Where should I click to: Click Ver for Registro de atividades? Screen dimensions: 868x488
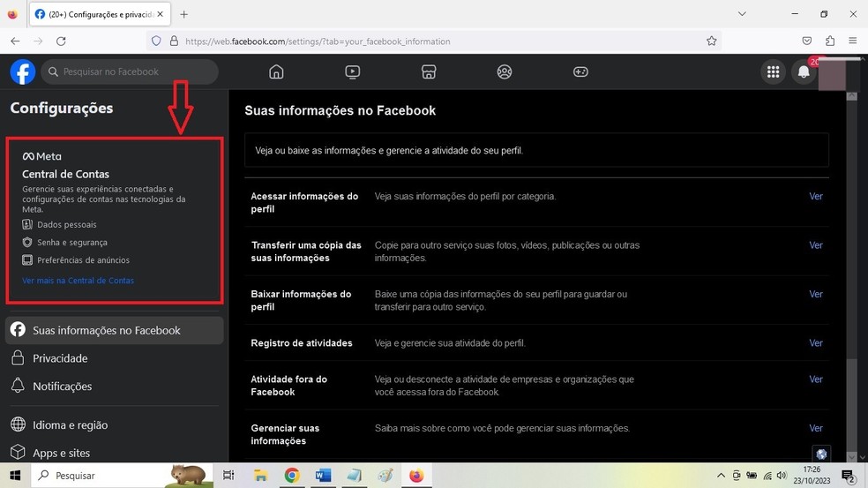pos(815,343)
